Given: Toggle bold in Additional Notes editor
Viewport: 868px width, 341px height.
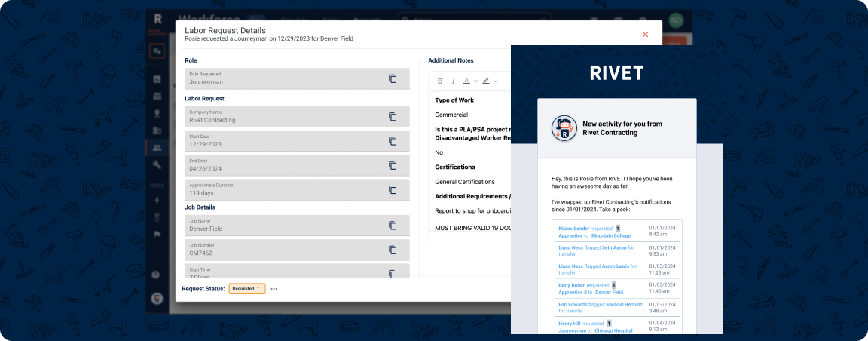Looking at the screenshot, I should pyautogui.click(x=440, y=81).
